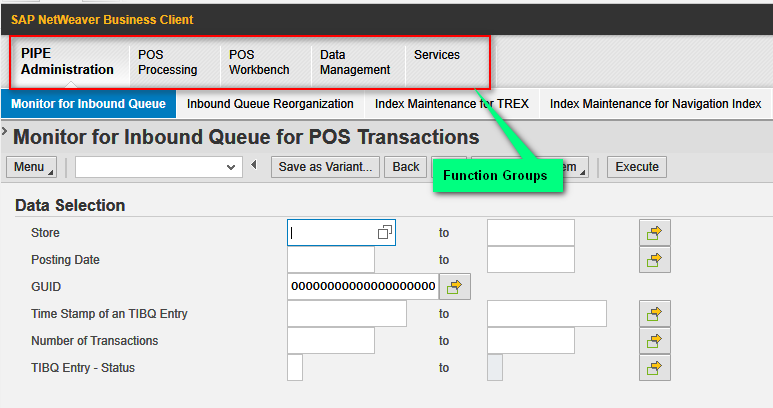Click the Execute button
This screenshot has width=773, height=408.
coord(637,167)
